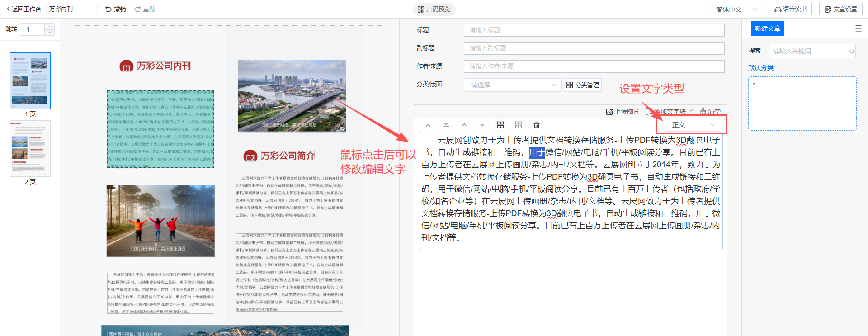Click the 语音读书 button
The height and width of the screenshot is (336, 868).
coord(790,9)
